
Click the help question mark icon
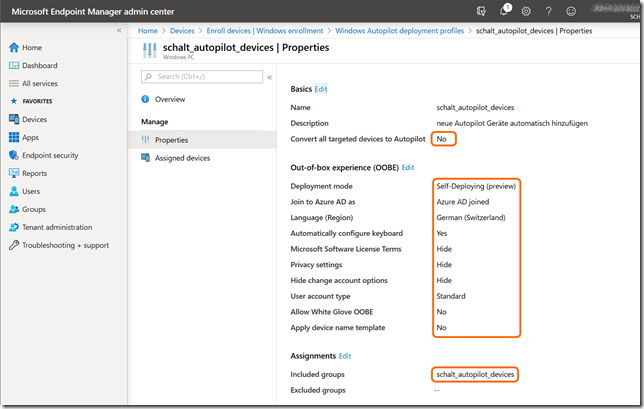click(x=547, y=11)
